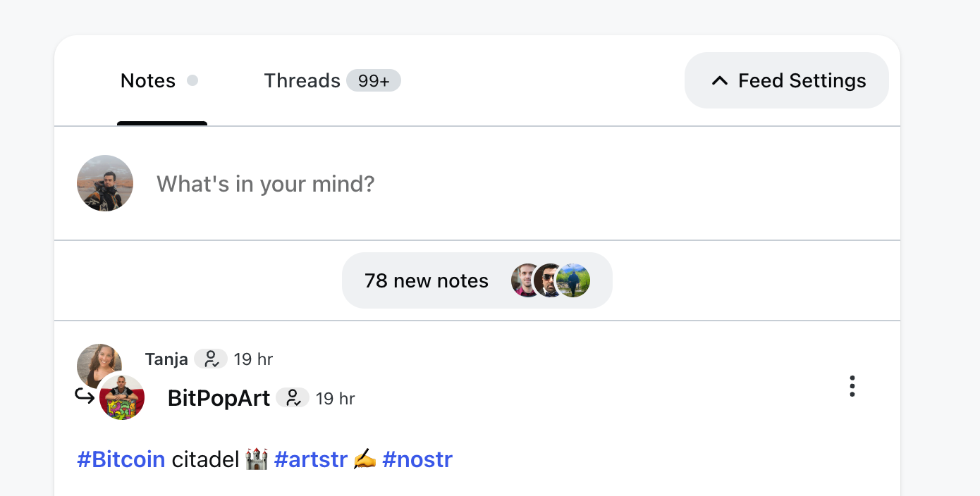
Task: Click the repost arrow icon by BitPopArt's avatar
Action: point(85,397)
